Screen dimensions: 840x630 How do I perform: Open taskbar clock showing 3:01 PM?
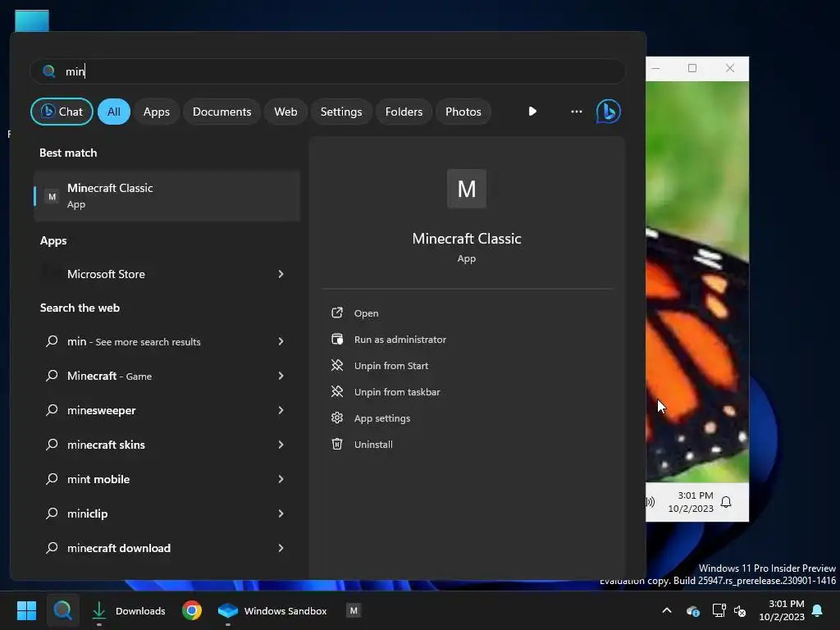tap(782, 610)
